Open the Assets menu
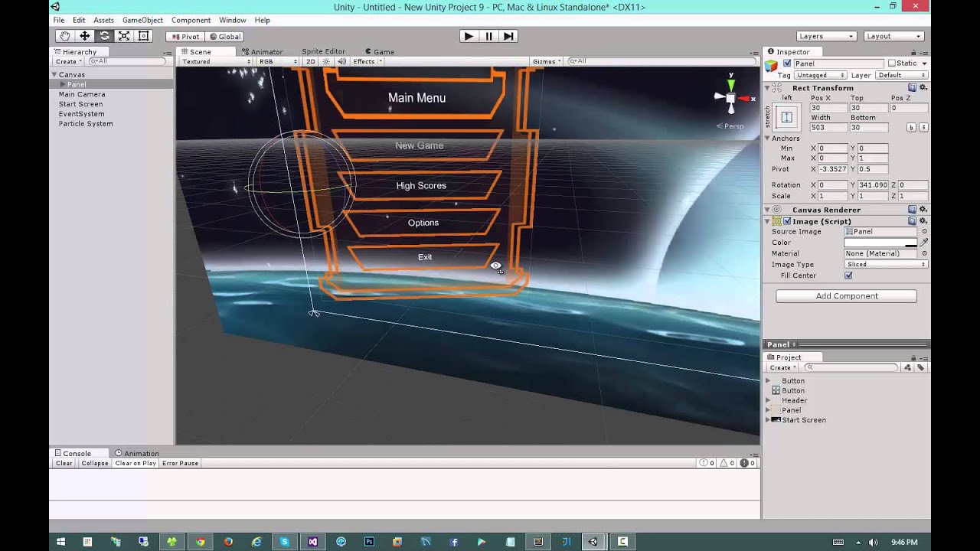 103,20
